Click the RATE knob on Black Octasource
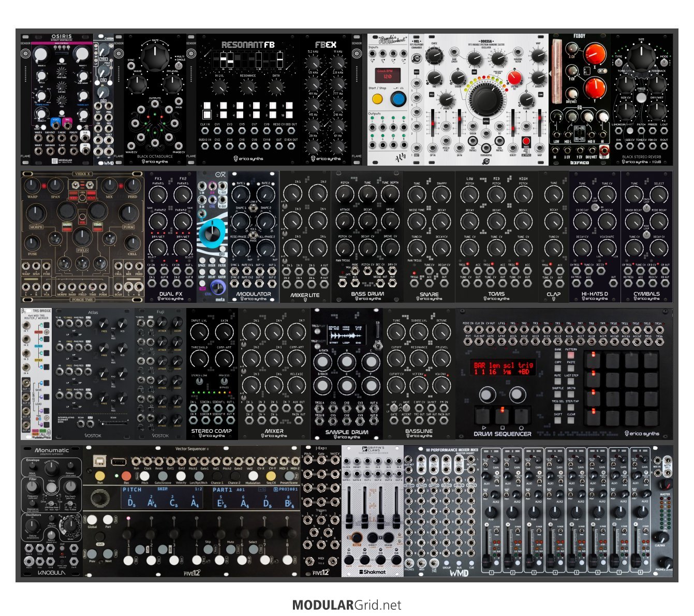Screen dimensions: 694x616 coord(155,58)
